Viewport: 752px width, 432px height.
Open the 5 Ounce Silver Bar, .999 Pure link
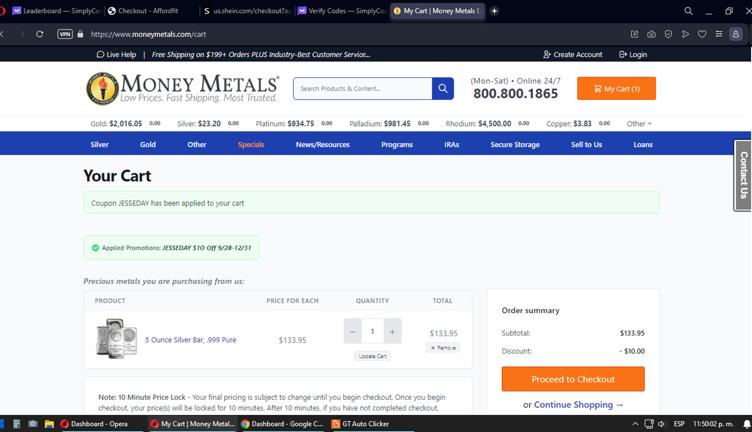[x=190, y=340]
